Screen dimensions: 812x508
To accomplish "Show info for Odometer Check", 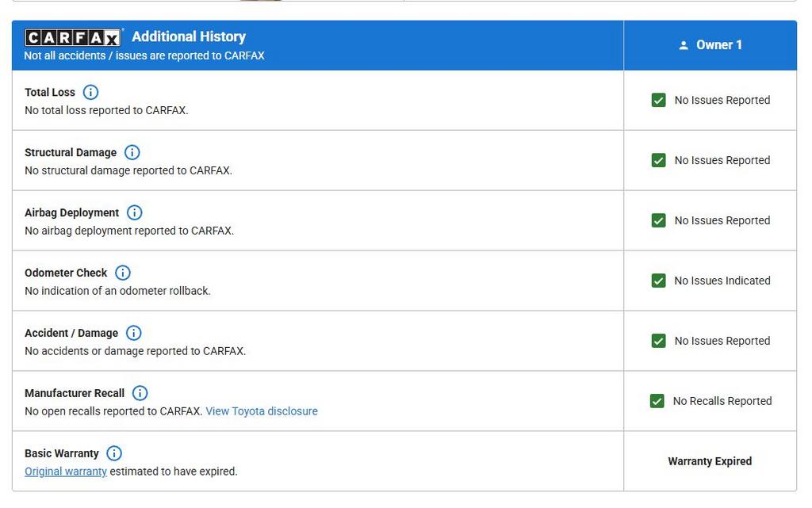I will 123,273.
